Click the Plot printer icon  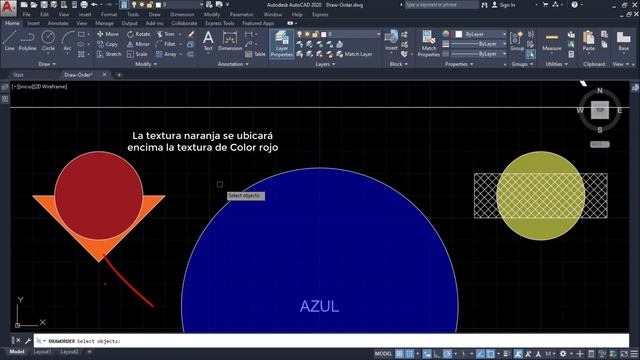pos(84,5)
